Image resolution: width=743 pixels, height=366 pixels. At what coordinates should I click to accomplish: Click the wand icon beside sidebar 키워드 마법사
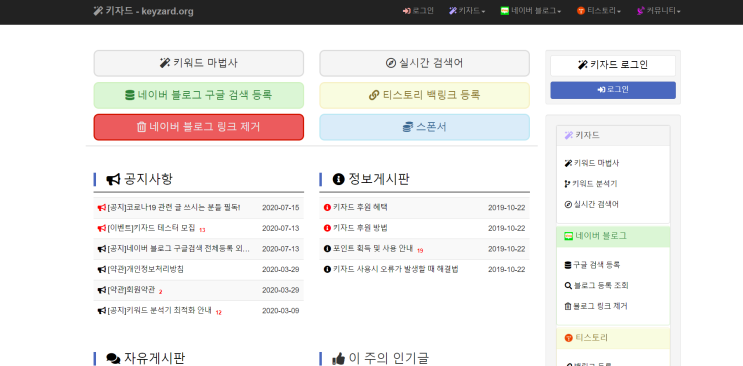[568, 163]
